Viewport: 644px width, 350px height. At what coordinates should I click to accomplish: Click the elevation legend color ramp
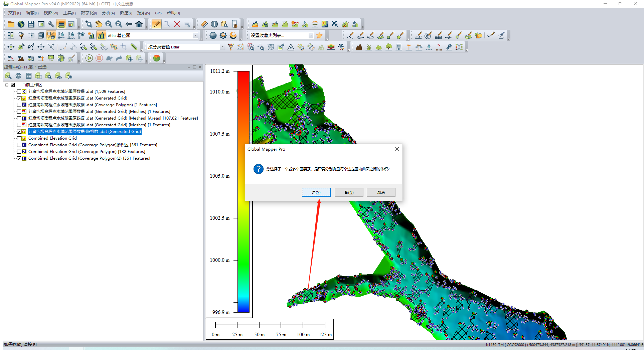(x=244, y=192)
